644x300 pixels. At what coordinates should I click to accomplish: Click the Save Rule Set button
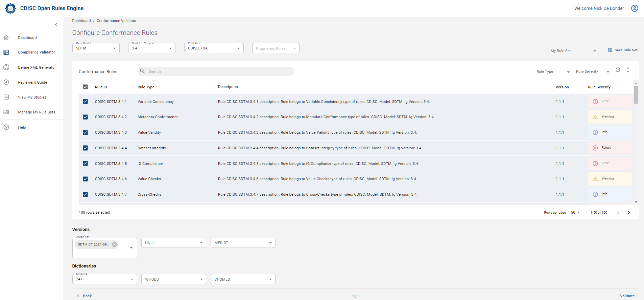(x=623, y=50)
